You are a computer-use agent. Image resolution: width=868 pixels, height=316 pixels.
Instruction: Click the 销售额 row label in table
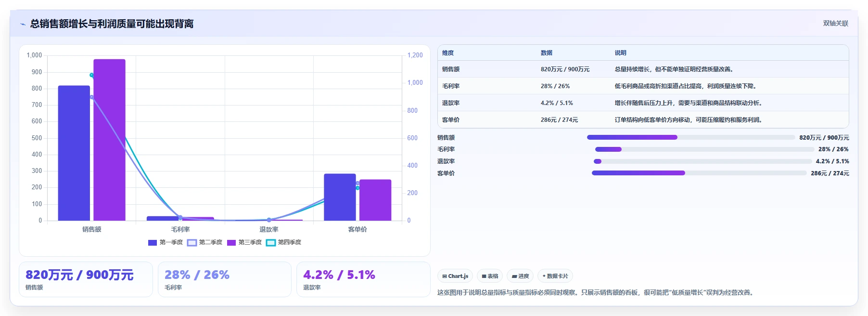(451, 69)
